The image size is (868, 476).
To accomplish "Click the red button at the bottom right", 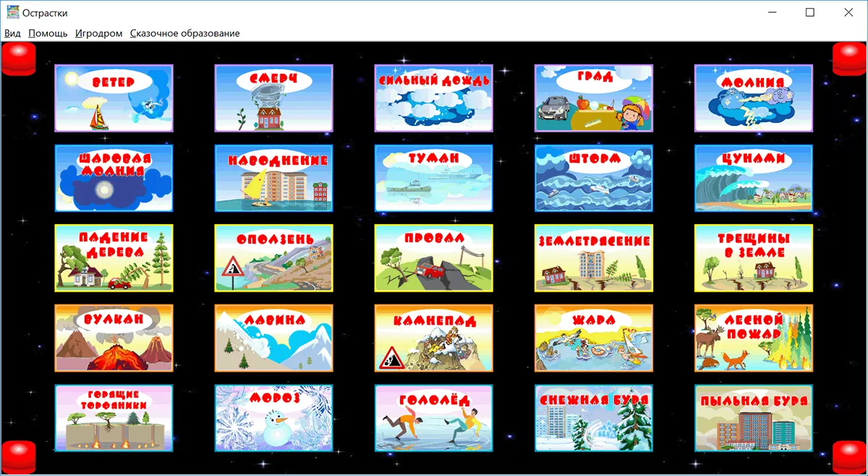I will pyautogui.click(x=850, y=456).
